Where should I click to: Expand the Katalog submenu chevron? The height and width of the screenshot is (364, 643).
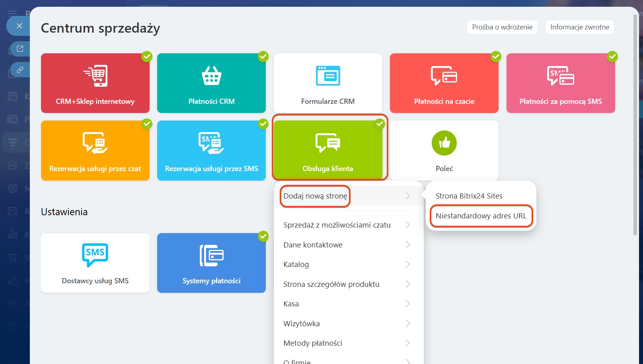pos(407,264)
